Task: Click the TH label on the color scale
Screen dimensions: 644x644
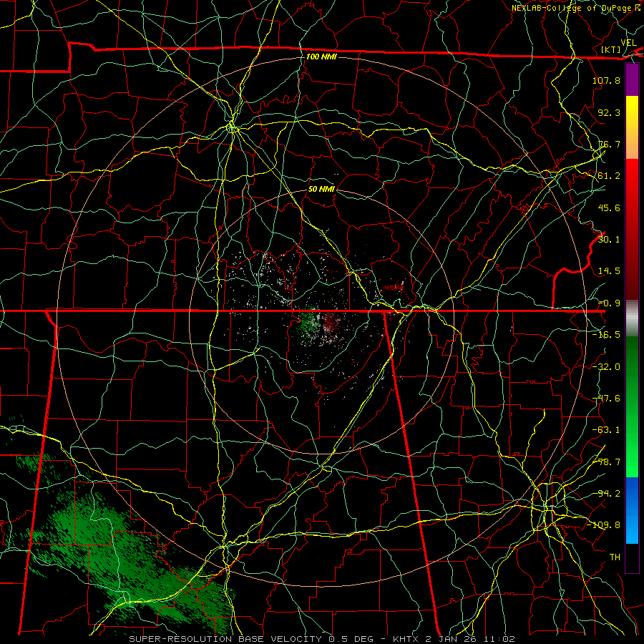Action: pyautogui.click(x=615, y=557)
